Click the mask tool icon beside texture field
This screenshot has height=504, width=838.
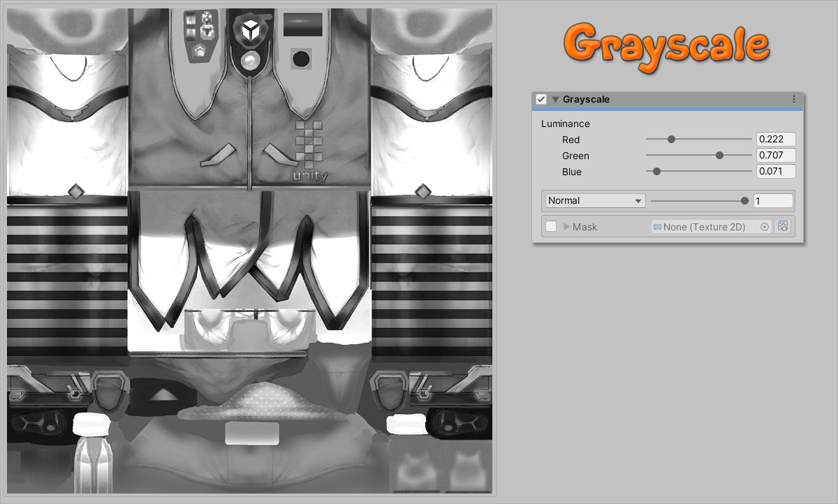tap(783, 227)
